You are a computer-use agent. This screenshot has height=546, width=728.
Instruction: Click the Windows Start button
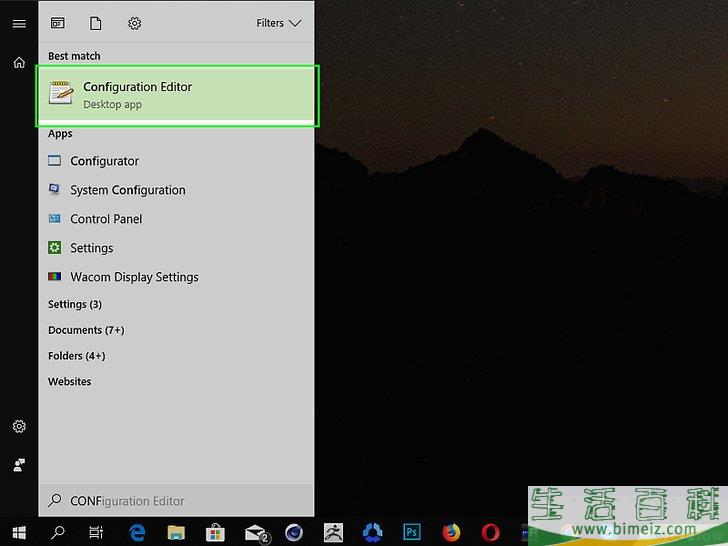coord(18,532)
